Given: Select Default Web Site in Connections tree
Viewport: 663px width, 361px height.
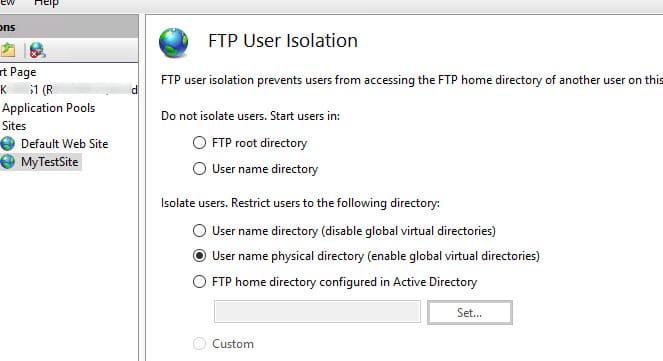Looking at the screenshot, I should (x=64, y=144).
